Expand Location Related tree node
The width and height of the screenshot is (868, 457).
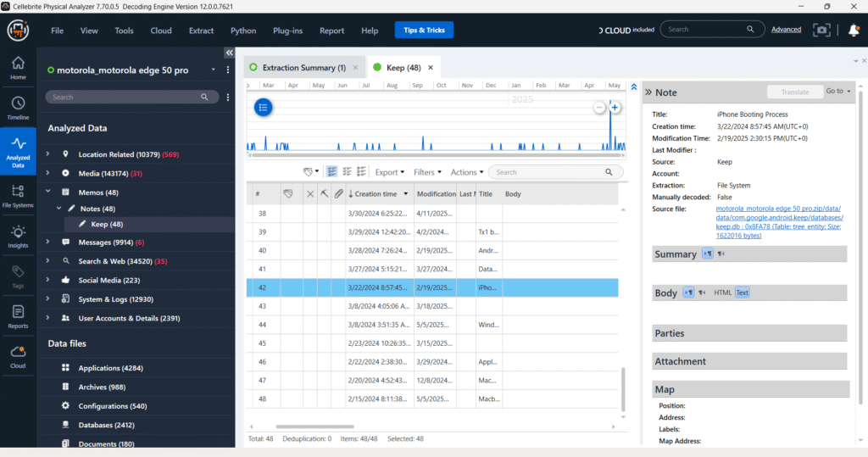[48, 154]
